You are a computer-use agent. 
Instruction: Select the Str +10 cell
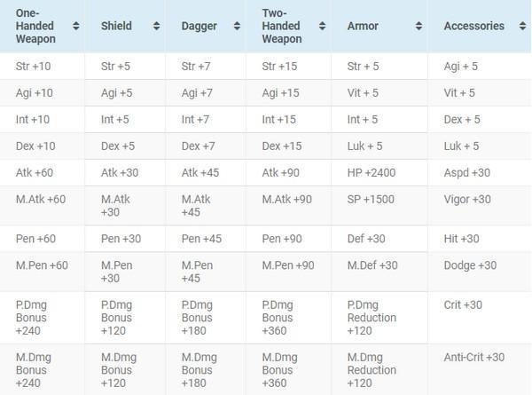tap(42, 67)
